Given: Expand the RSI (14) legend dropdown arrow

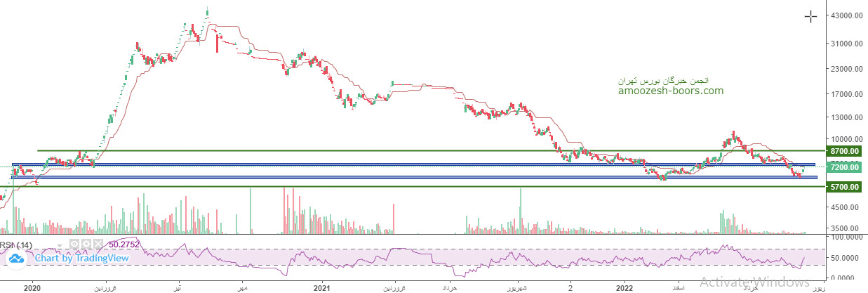Looking at the screenshot, I should (61, 244).
